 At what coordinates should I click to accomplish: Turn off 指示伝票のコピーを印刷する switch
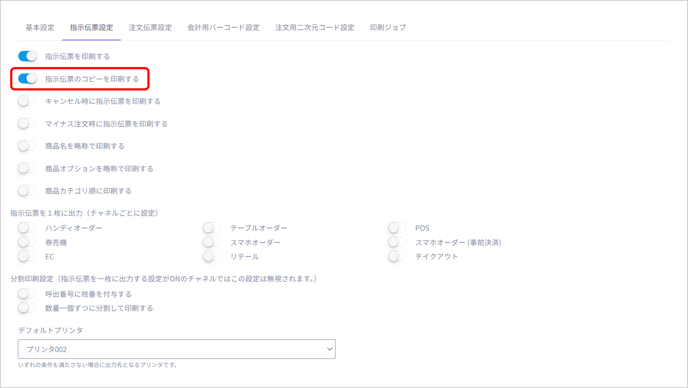click(27, 79)
